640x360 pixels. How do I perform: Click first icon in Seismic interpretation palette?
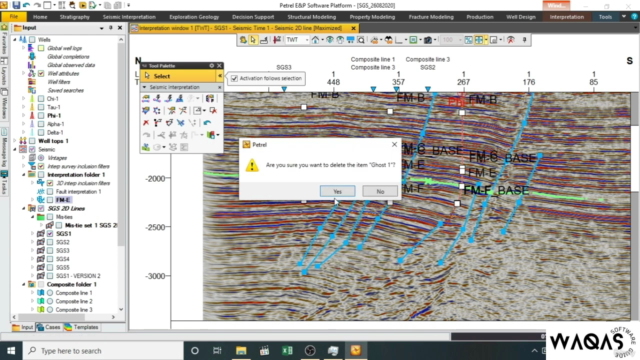[146, 98]
